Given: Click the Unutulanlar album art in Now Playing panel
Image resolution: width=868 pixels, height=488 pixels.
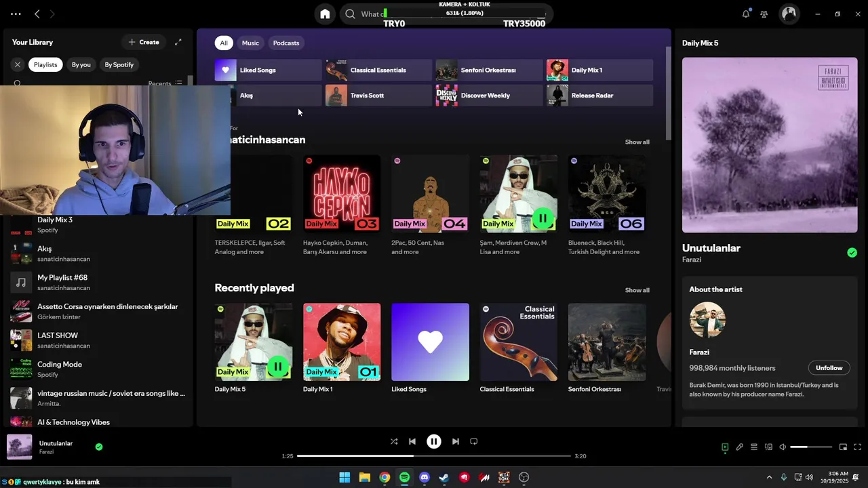Looking at the screenshot, I should [x=770, y=145].
